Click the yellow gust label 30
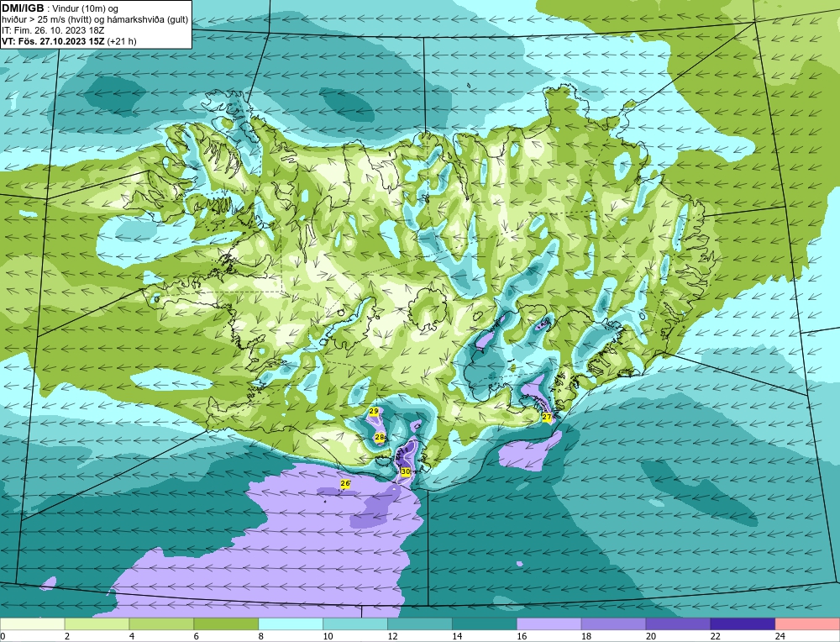840x642 pixels. (406, 471)
